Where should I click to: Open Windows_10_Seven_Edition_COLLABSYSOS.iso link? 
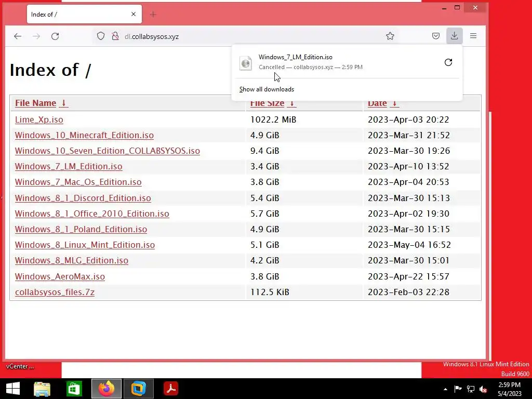pos(107,151)
